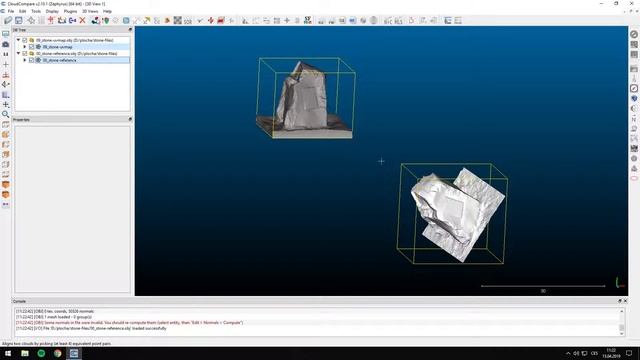This screenshot has height=360, width=640.
Task: Expand the 09_stone-uvmap mesh node
Action: tap(25, 47)
